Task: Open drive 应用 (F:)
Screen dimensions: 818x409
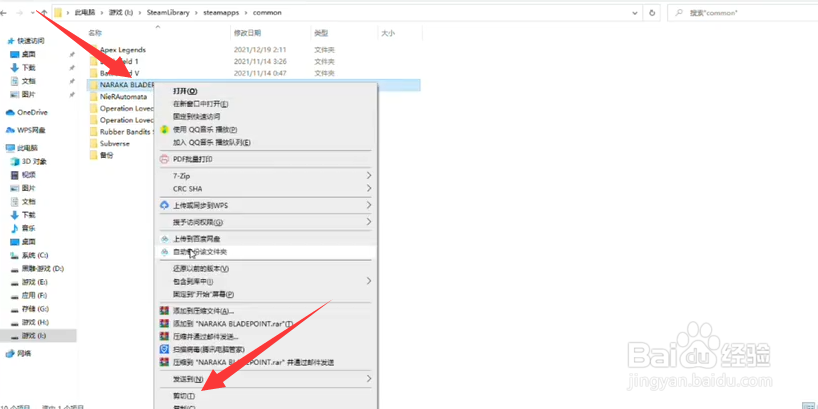Action: tap(34, 296)
